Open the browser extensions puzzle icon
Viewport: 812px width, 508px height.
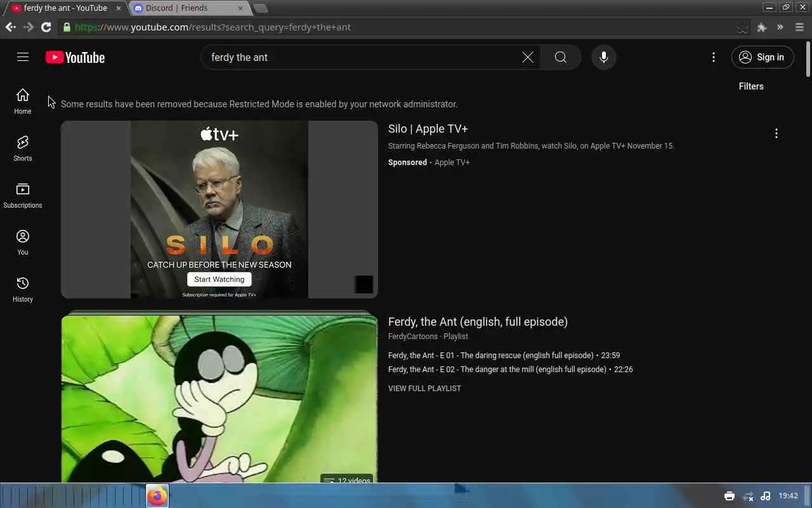[x=762, y=27]
